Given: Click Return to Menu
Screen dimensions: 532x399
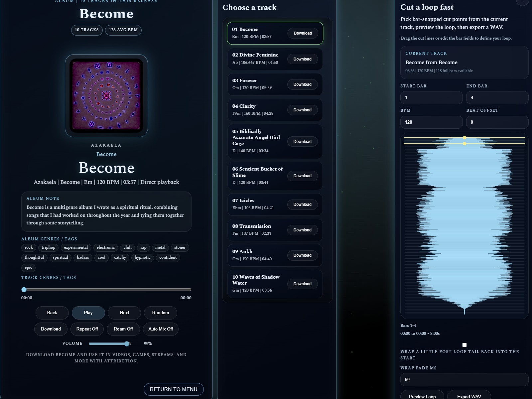Looking at the screenshot, I should point(174,389).
